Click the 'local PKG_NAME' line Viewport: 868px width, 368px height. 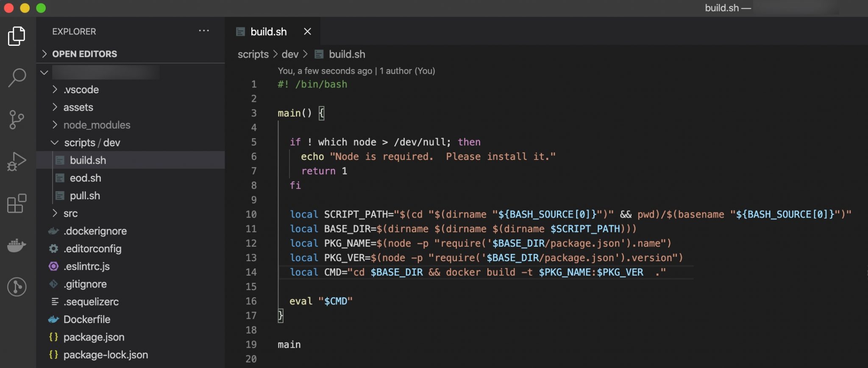pyautogui.click(x=480, y=243)
